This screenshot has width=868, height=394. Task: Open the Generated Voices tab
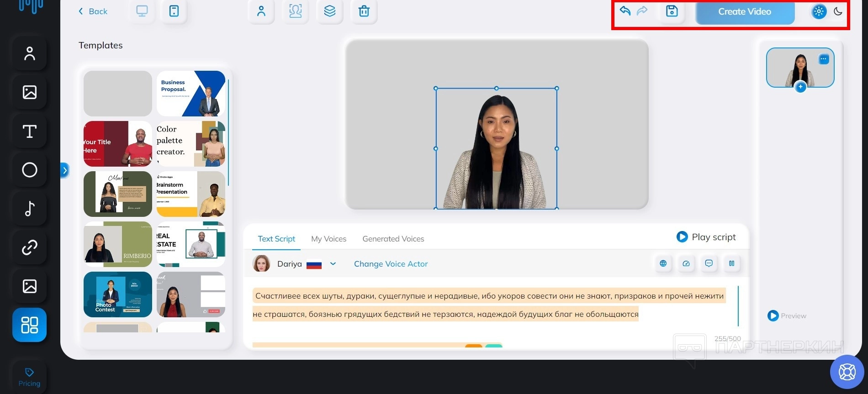393,239
